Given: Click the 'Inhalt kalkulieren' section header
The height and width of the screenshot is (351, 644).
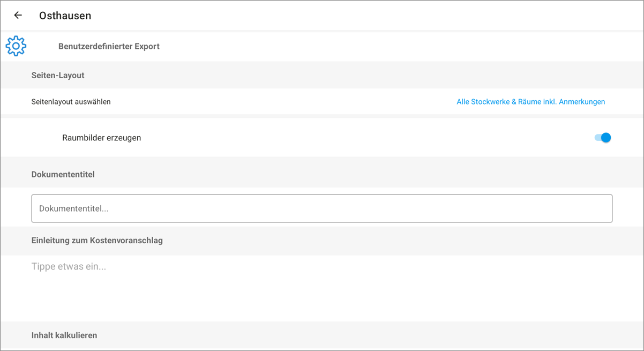Looking at the screenshot, I should click(x=64, y=335).
